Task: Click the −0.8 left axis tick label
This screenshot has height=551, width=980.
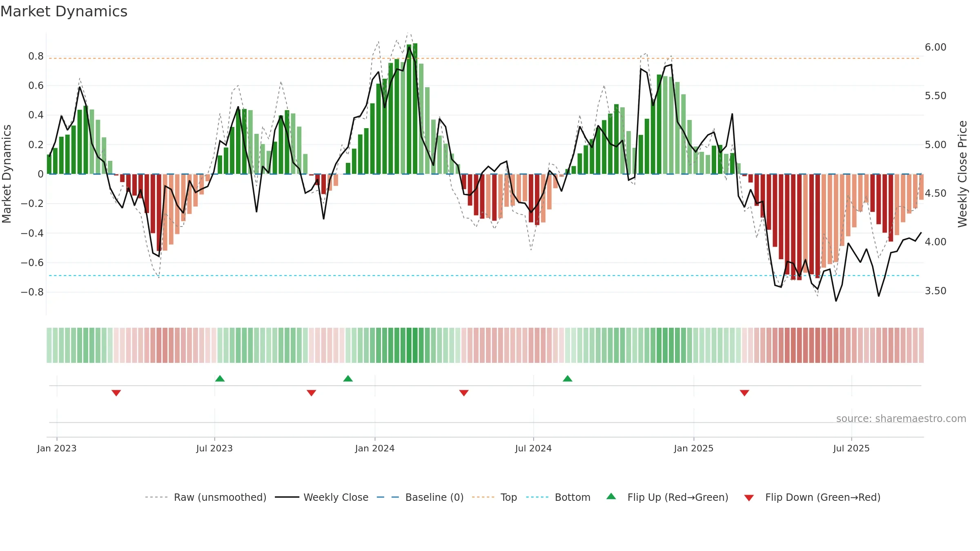Action: click(32, 292)
